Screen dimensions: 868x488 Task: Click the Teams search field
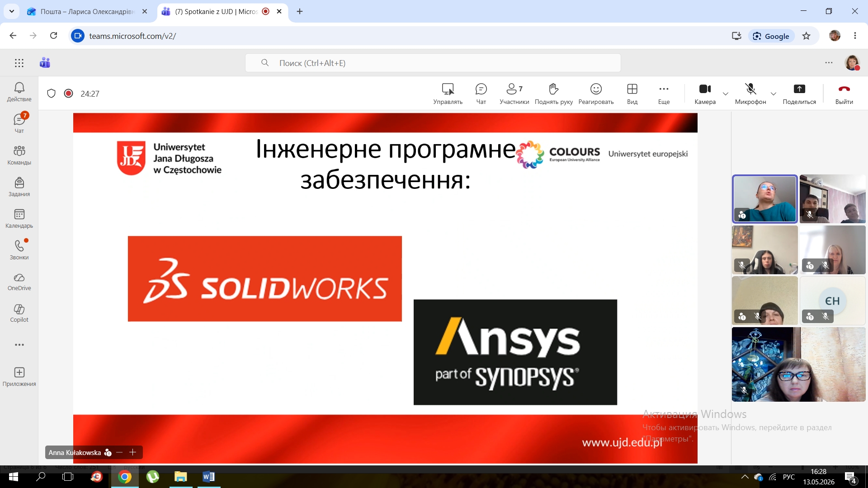click(433, 63)
